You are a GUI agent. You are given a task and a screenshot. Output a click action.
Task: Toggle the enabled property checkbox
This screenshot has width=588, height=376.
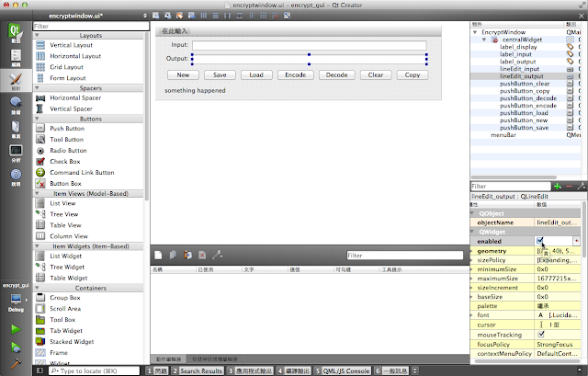tap(540, 241)
